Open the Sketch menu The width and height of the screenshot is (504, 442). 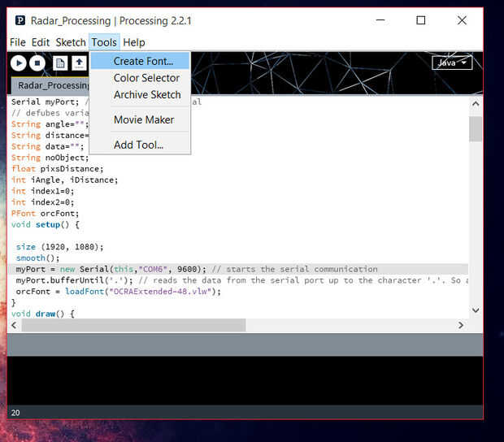pos(71,42)
